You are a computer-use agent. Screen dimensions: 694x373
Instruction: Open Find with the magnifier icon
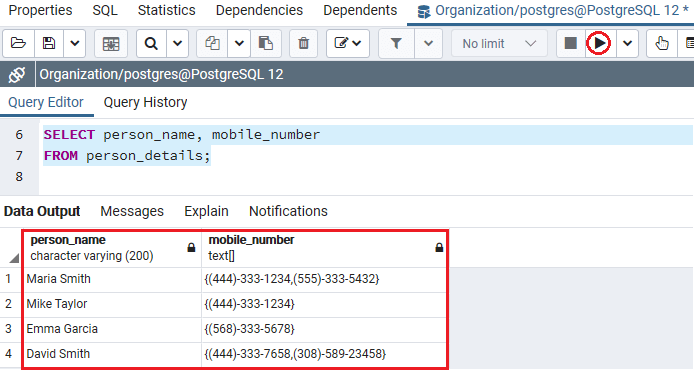click(x=151, y=43)
